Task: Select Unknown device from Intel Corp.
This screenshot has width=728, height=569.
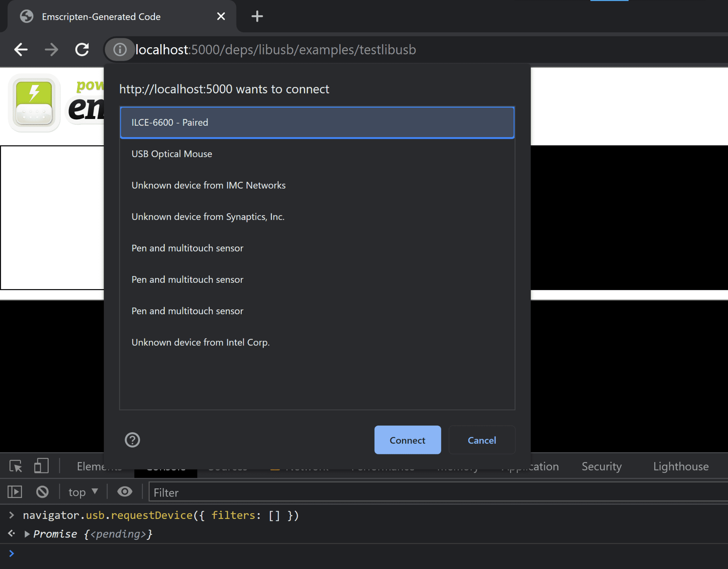Action: 200,342
